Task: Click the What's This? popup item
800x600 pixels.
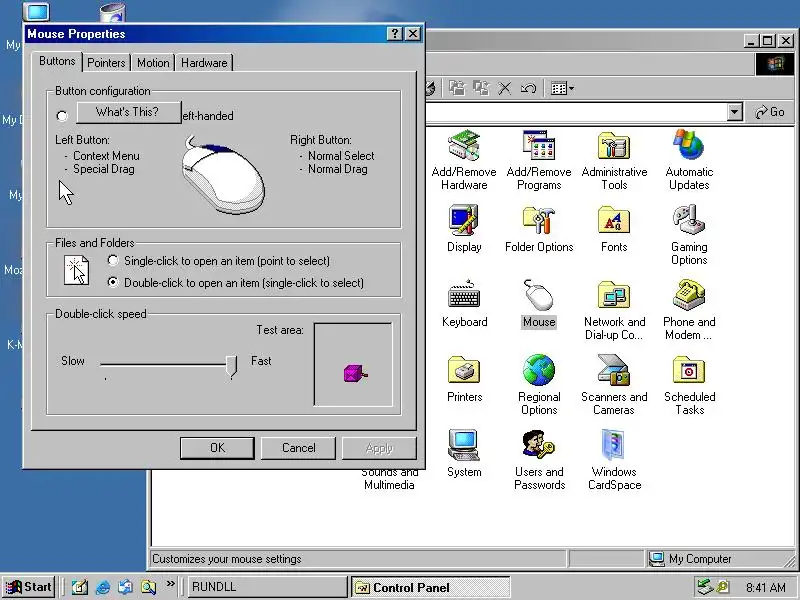Action: pyautogui.click(x=129, y=112)
